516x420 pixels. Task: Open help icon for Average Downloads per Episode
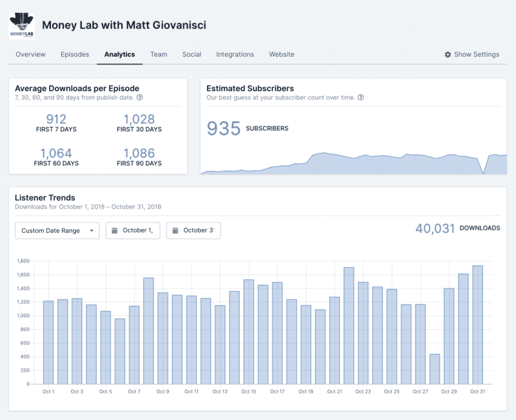(140, 97)
